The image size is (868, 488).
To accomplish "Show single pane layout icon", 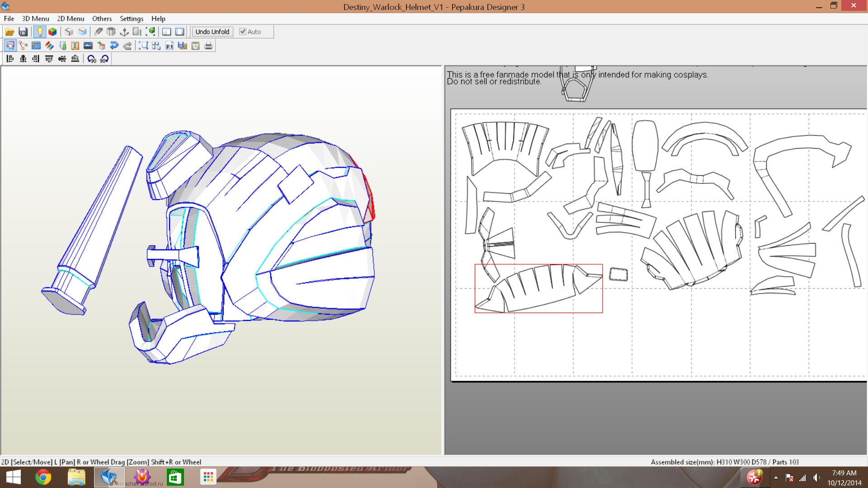I will click(x=180, y=32).
